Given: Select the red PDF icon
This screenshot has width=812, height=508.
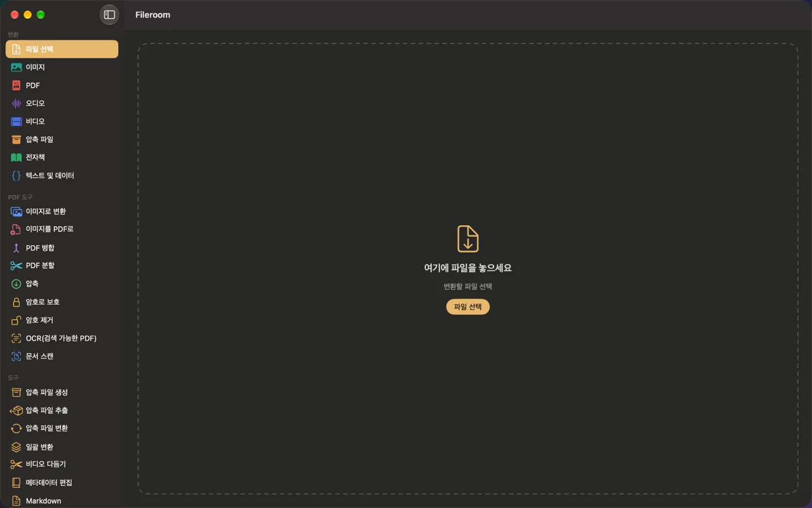Looking at the screenshot, I should (16, 85).
